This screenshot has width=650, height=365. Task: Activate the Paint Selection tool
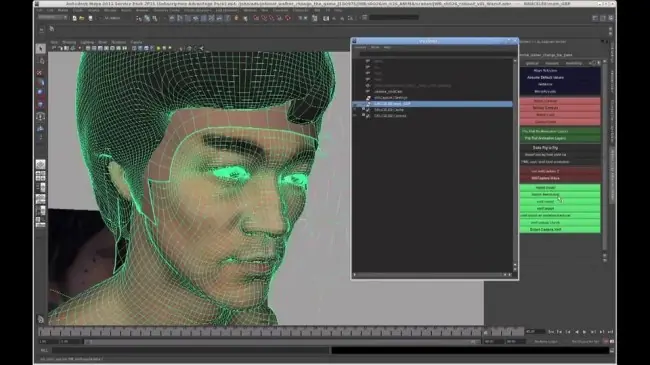tap(40, 72)
